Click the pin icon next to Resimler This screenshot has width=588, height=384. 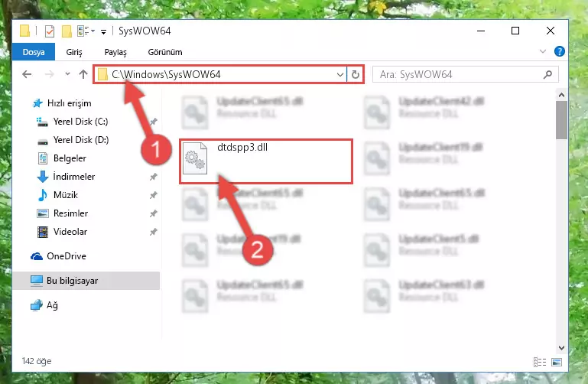pyautogui.click(x=154, y=213)
